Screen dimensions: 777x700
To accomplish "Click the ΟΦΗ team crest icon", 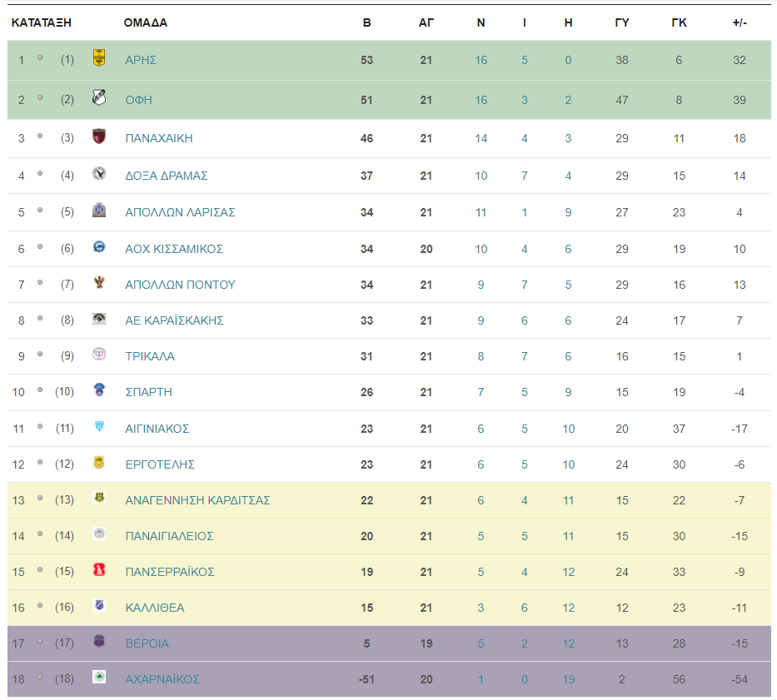I will pos(99,97).
